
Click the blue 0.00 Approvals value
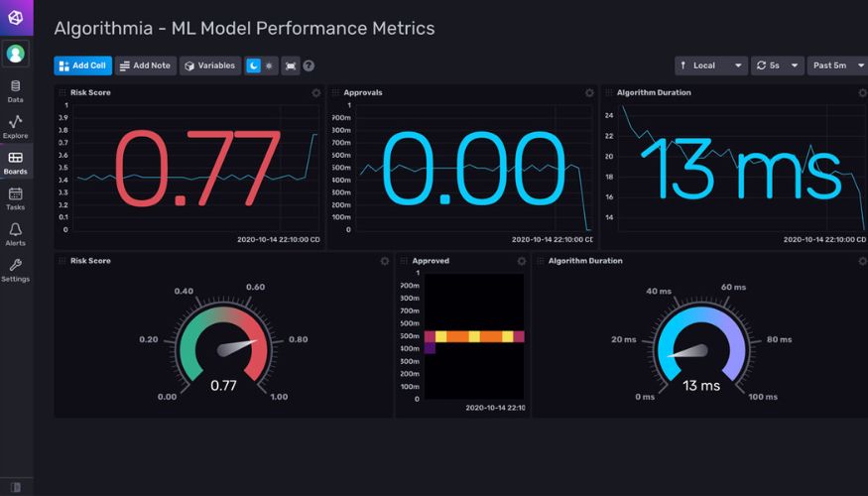click(x=473, y=168)
